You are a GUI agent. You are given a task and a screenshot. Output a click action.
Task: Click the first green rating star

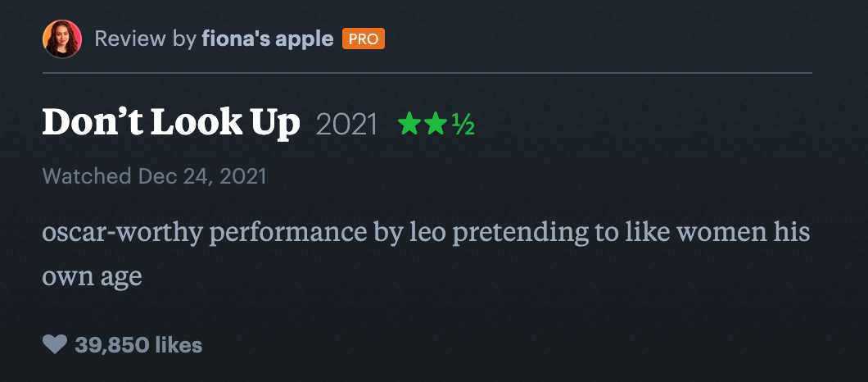pos(409,125)
